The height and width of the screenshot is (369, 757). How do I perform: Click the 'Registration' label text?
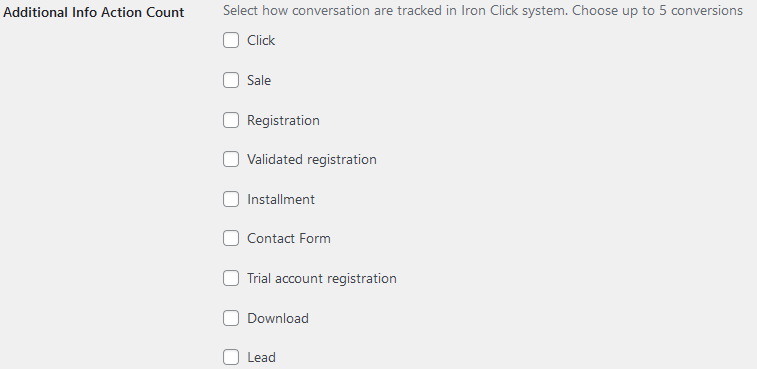(x=283, y=120)
